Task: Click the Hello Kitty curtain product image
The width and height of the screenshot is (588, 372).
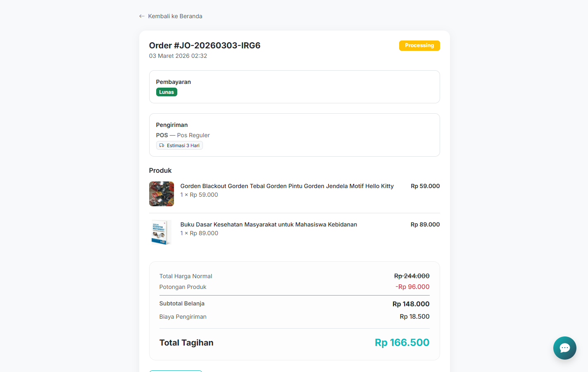Action: click(162, 194)
